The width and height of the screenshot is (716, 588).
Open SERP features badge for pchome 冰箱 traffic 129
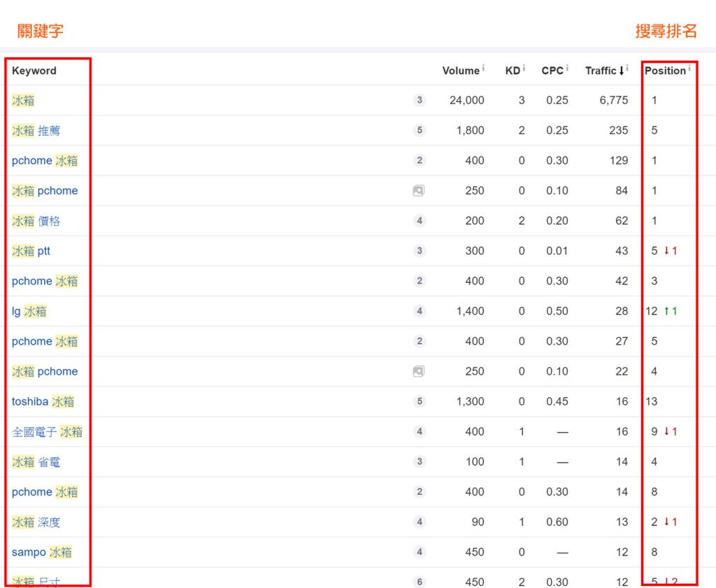point(420,160)
